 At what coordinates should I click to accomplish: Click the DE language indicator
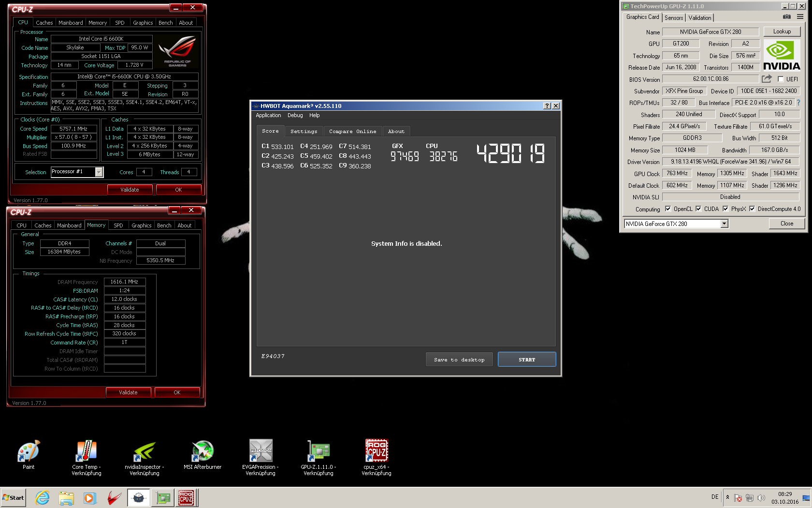point(715,497)
